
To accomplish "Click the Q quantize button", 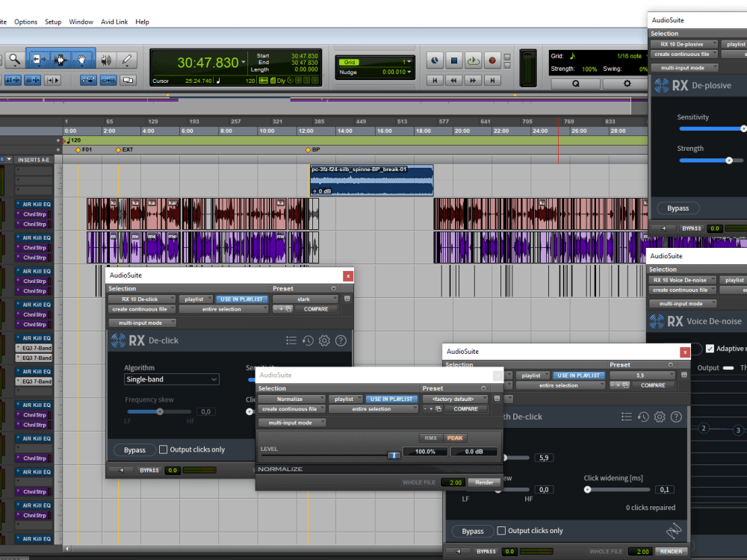I will (575, 84).
